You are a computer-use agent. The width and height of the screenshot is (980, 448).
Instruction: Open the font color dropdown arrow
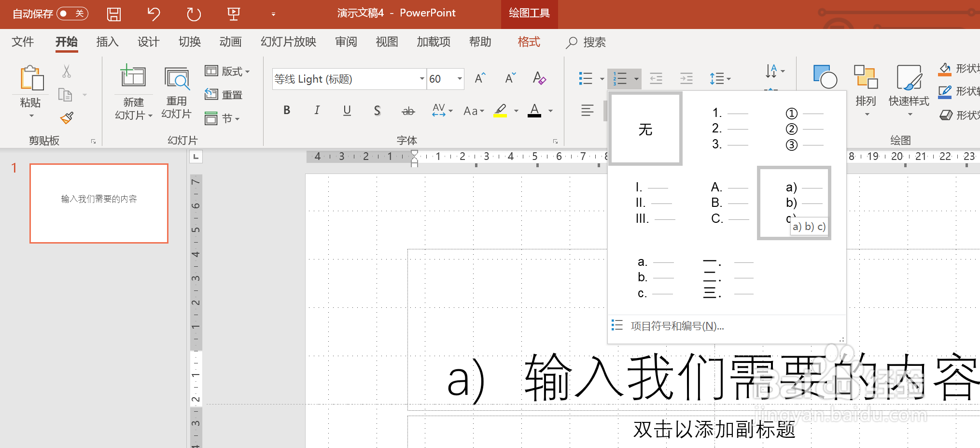click(x=550, y=110)
